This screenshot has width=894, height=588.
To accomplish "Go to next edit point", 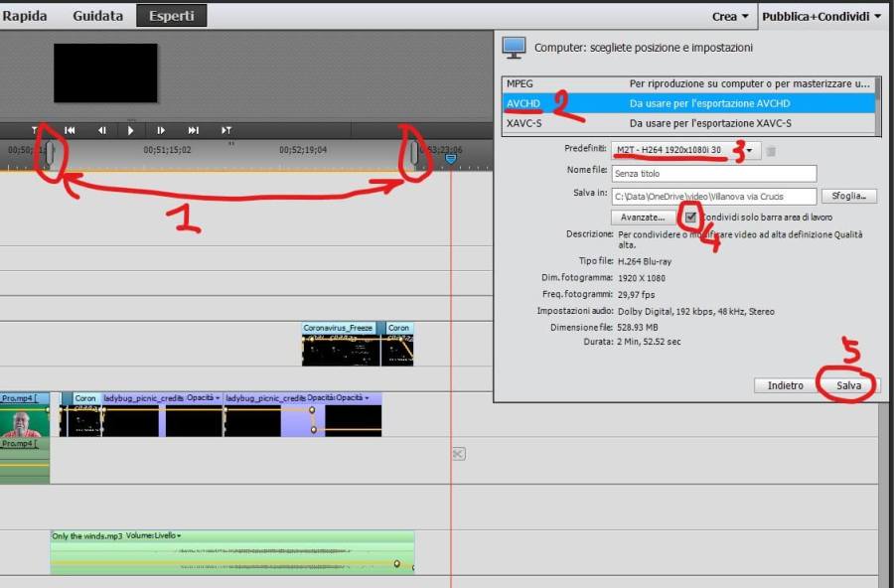I will point(194,130).
